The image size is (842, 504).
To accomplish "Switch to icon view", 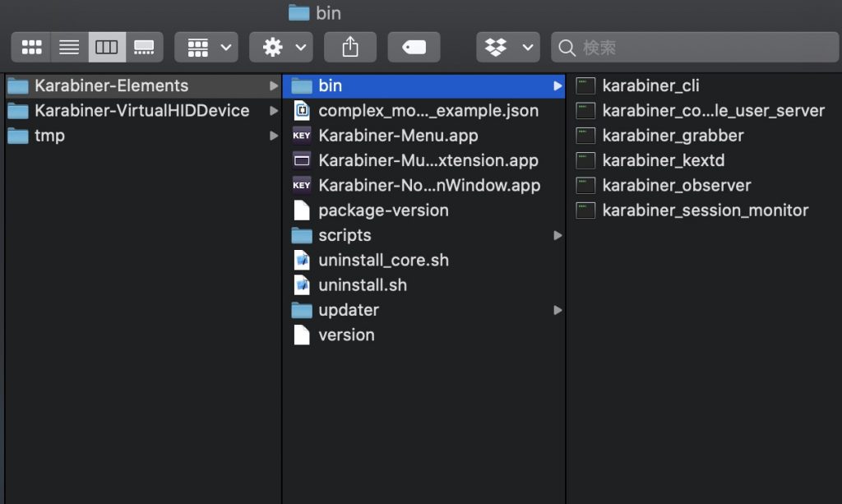I will [x=32, y=47].
